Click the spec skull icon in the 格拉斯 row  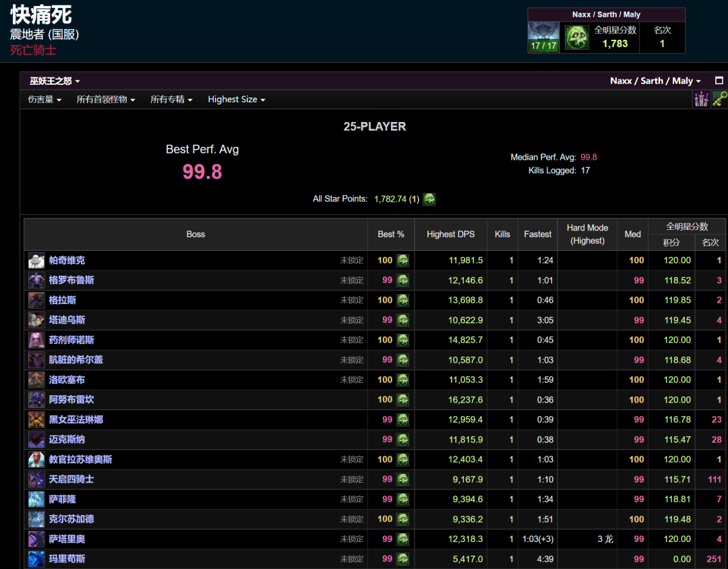tap(403, 300)
